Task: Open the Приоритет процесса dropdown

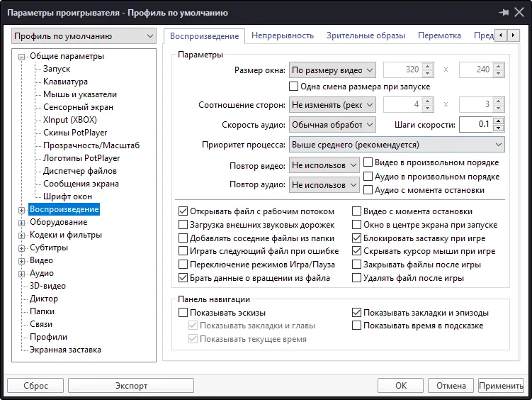Action: (397, 145)
